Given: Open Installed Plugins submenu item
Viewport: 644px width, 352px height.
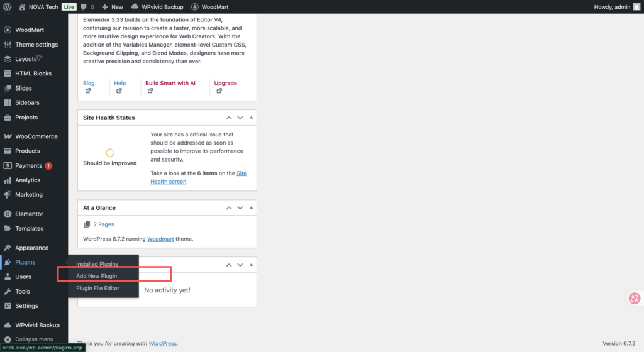Looking at the screenshot, I should [97, 264].
